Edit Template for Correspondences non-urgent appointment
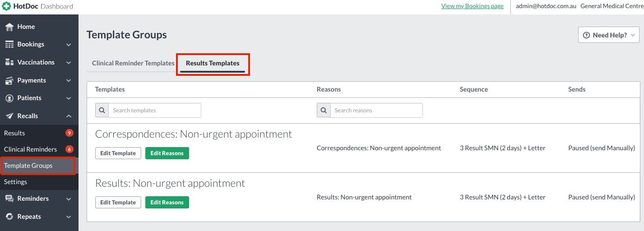The image size is (644, 231). [118, 153]
